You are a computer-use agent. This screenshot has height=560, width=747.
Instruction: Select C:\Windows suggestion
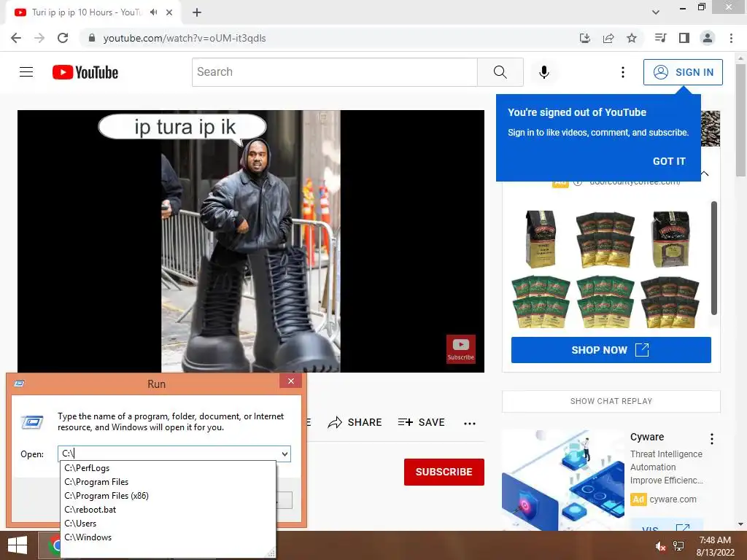coord(169,537)
